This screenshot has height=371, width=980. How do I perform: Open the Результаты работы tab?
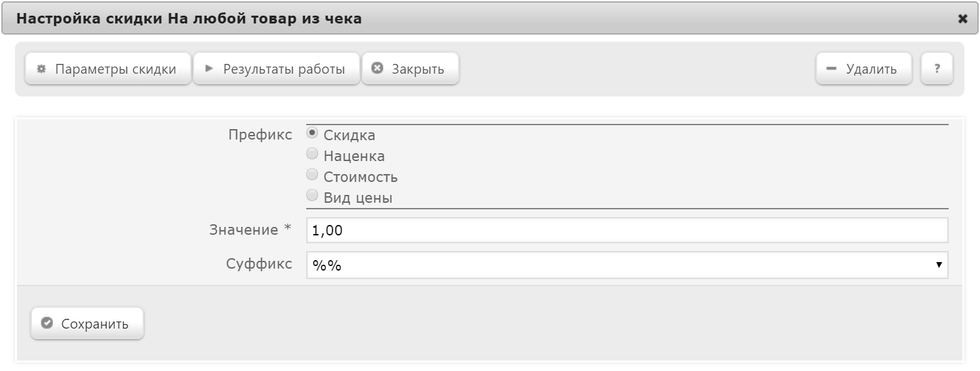click(276, 69)
